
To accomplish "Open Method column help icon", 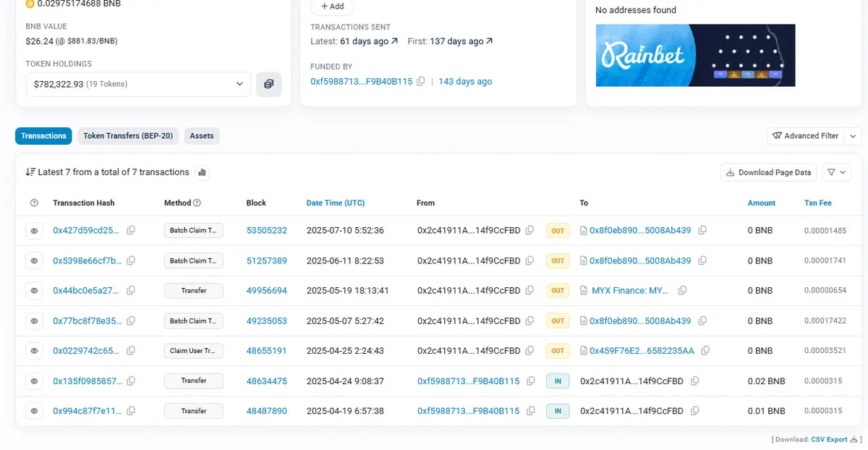I will [197, 203].
